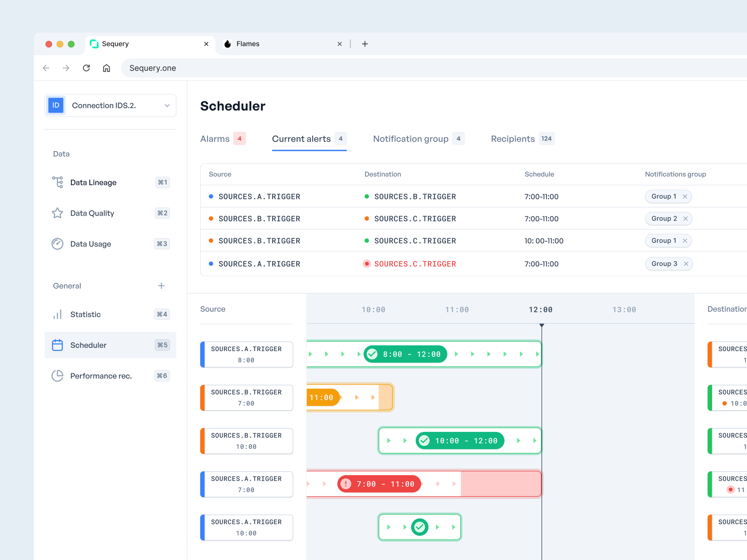Remove the Group 3 notification tag
747x560 pixels.
686,264
